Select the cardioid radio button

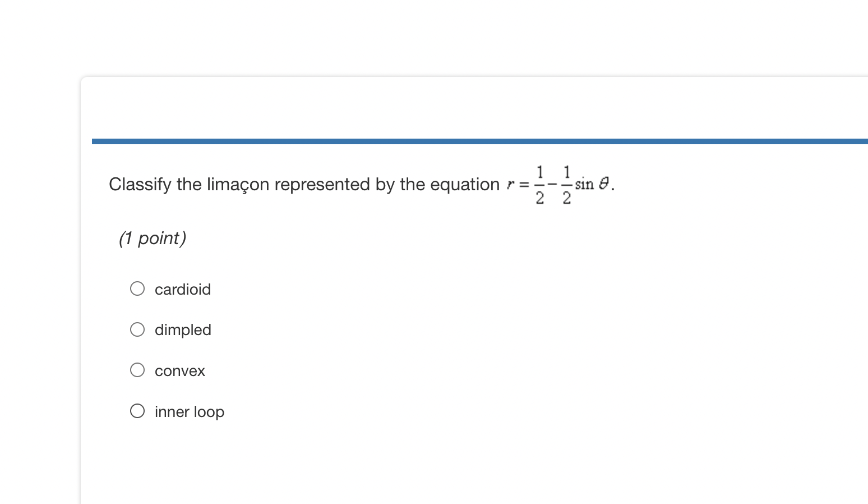[137, 288]
